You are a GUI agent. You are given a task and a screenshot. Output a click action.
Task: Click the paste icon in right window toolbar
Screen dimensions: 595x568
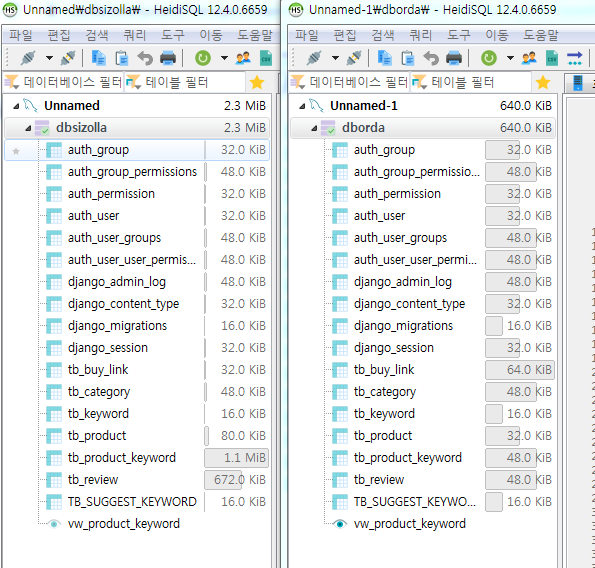pyautogui.click(x=408, y=58)
